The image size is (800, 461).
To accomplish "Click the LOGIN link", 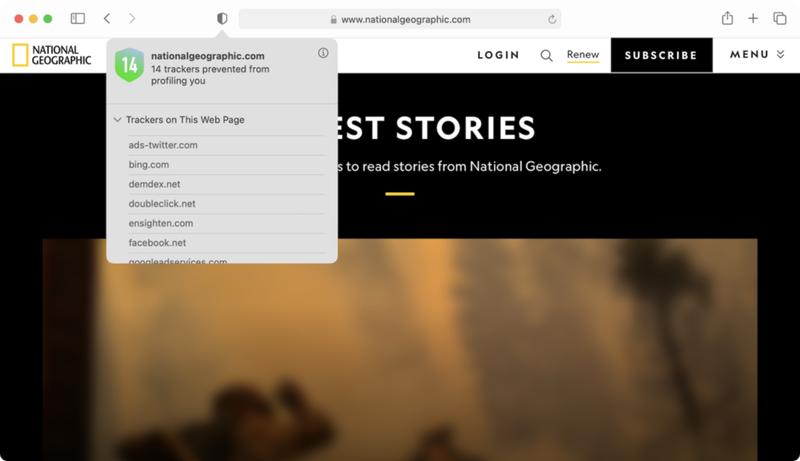I will (x=498, y=55).
